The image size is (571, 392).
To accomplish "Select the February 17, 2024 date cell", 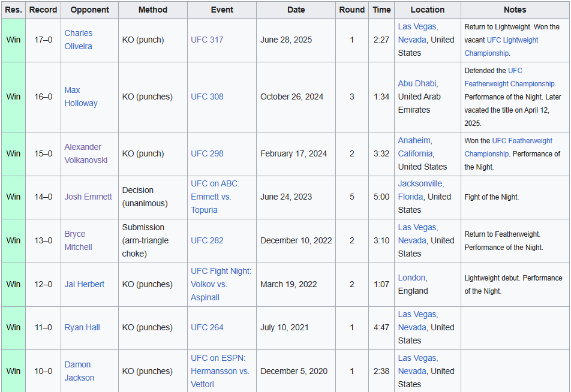I will click(296, 154).
